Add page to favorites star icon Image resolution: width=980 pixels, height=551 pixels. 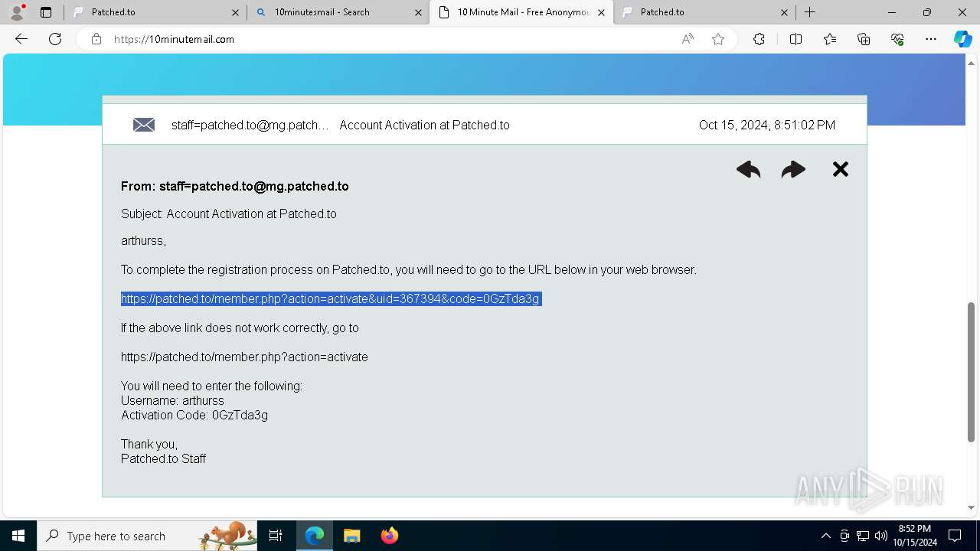(x=718, y=39)
